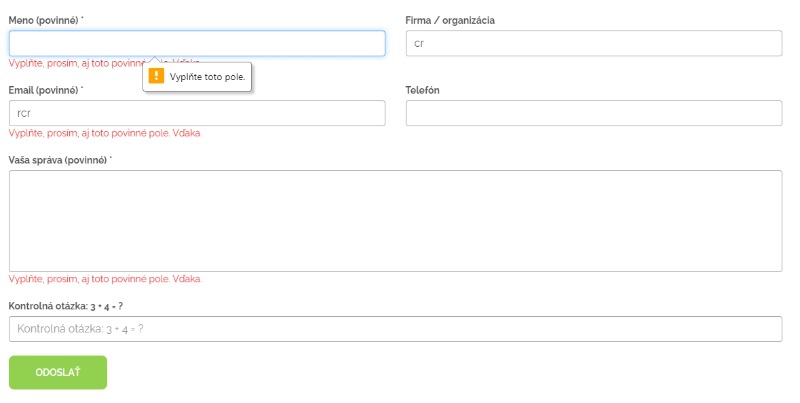Click the 'Email (povinné)' label
This screenshot has height=403, width=800.
coord(43,90)
